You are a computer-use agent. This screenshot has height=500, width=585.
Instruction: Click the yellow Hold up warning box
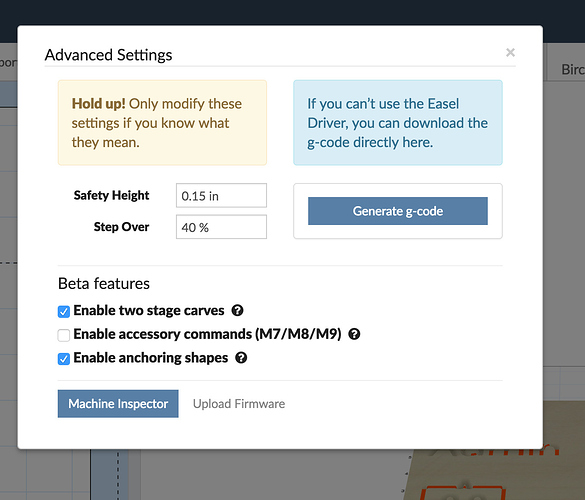coord(162,122)
